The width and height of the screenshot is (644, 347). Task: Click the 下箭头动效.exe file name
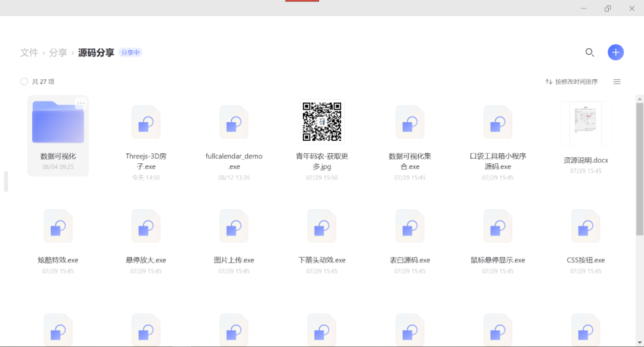321,260
